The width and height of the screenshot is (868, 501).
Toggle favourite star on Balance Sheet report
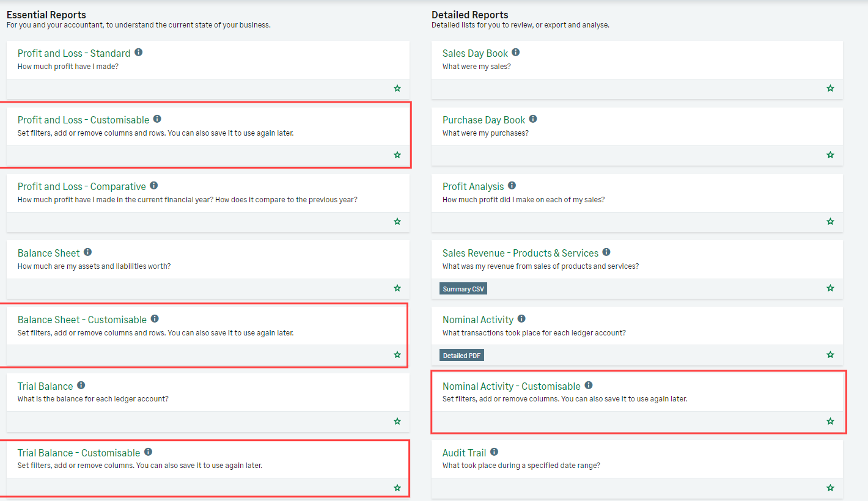click(x=397, y=288)
